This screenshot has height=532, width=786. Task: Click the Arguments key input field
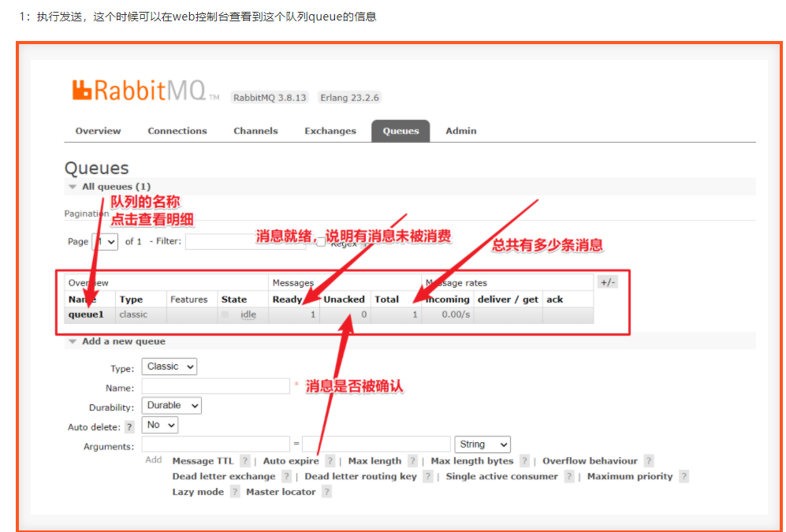[x=215, y=445]
